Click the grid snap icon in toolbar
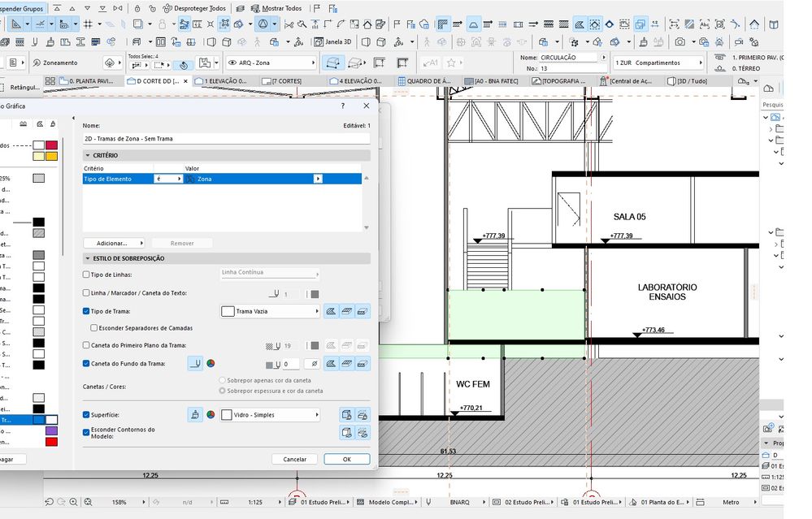The height and width of the screenshot is (519, 812). click(88, 24)
